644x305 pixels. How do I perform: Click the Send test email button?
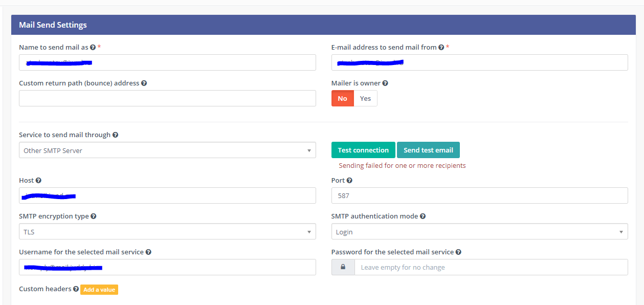tap(428, 150)
